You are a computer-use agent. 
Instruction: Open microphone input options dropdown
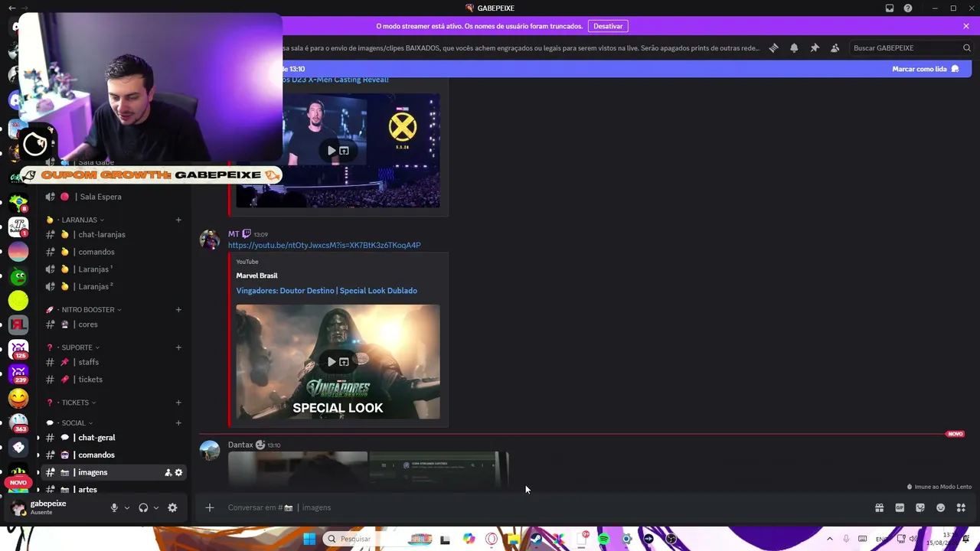(127, 508)
